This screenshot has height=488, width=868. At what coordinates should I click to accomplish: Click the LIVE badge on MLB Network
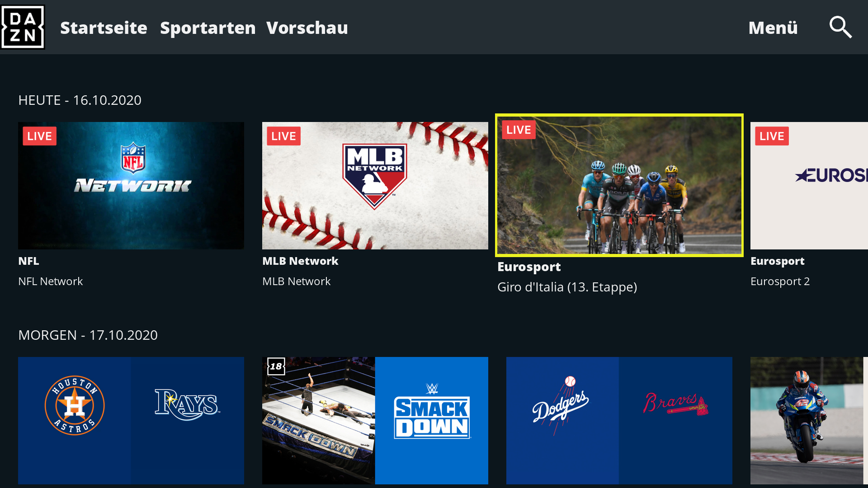(x=284, y=136)
